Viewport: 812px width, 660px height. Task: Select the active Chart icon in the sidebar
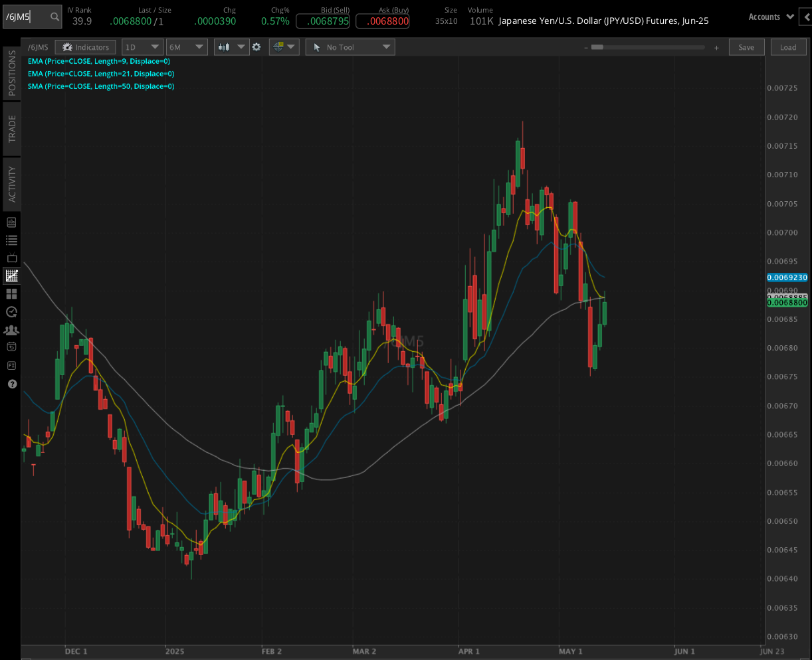coord(11,276)
